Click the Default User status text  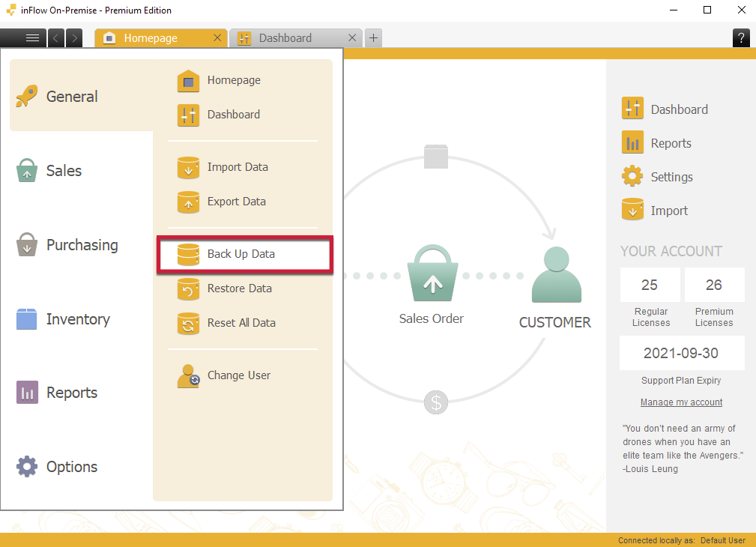click(x=723, y=540)
